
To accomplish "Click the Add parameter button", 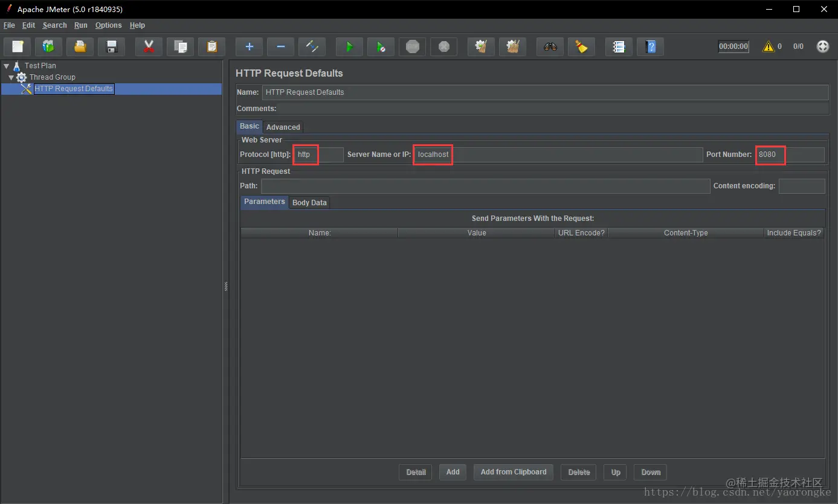I will pos(453,472).
